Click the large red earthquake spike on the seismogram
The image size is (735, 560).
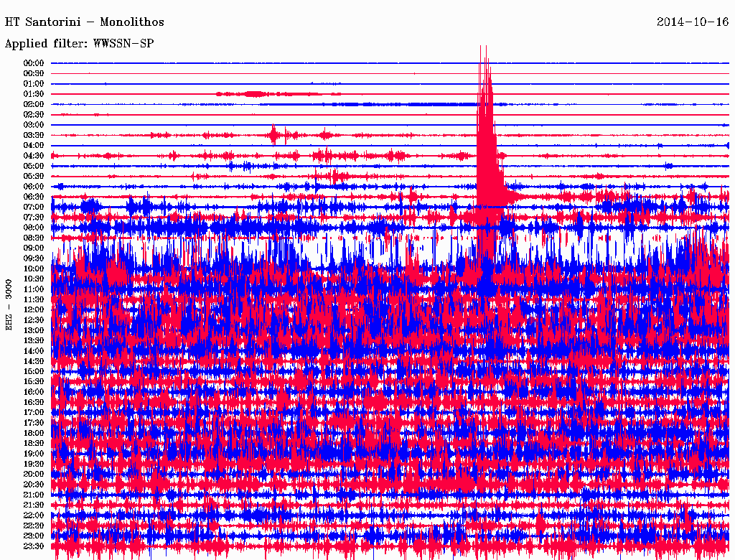pos(487,155)
